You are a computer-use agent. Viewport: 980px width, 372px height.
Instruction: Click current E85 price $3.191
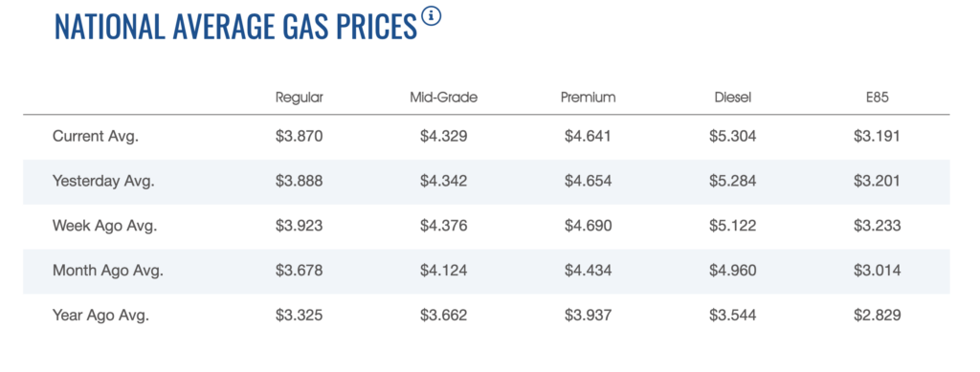coord(877,137)
